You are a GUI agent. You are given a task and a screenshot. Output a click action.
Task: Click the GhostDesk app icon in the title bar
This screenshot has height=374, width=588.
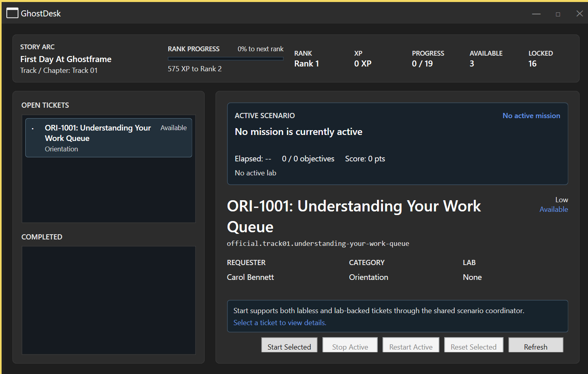[12, 13]
